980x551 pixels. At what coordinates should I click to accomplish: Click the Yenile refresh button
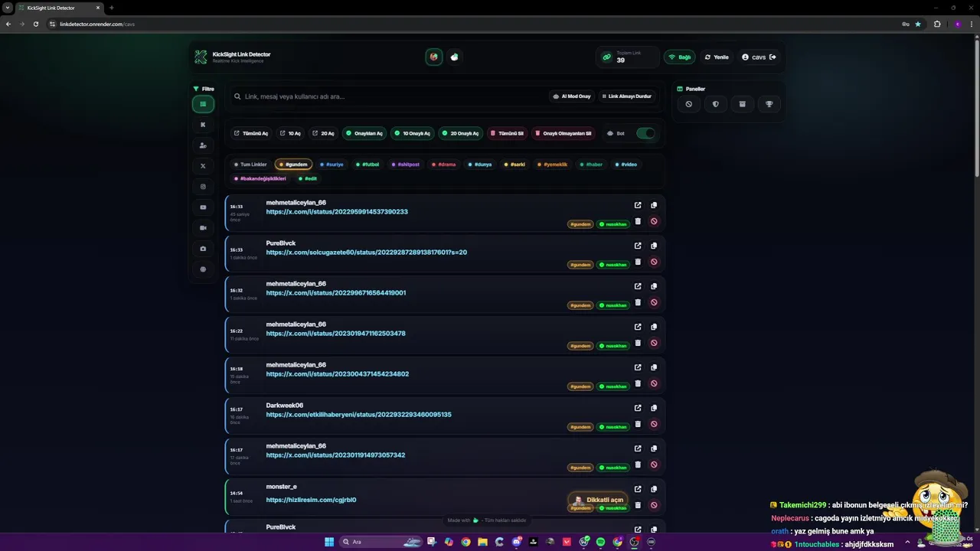[717, 57]
